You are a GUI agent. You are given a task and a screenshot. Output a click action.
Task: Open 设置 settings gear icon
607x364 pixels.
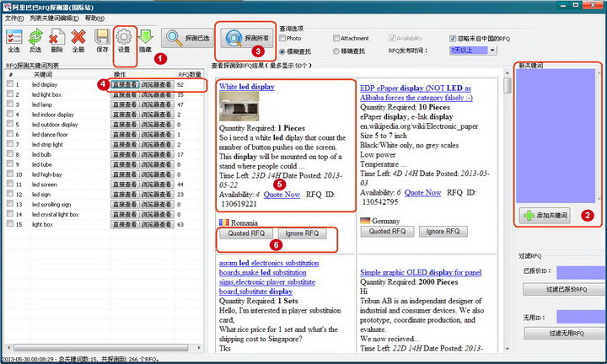click(x=124, y=40)
